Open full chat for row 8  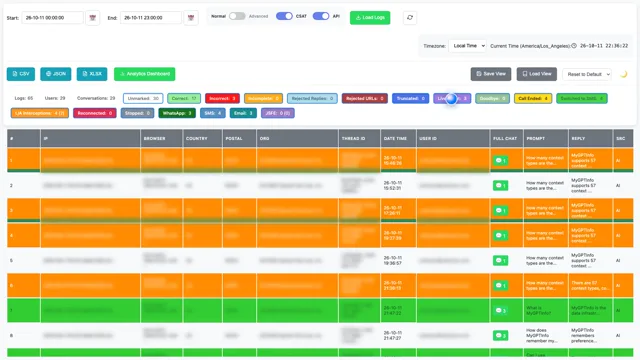(500, 336)
